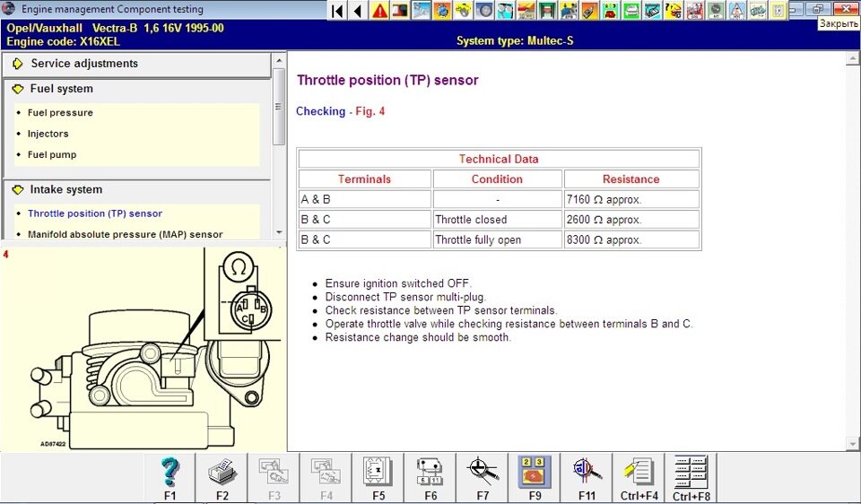The image size is (861, 504).
Task: Click 'System type: Multec-S' text
Action: point(515,40)
